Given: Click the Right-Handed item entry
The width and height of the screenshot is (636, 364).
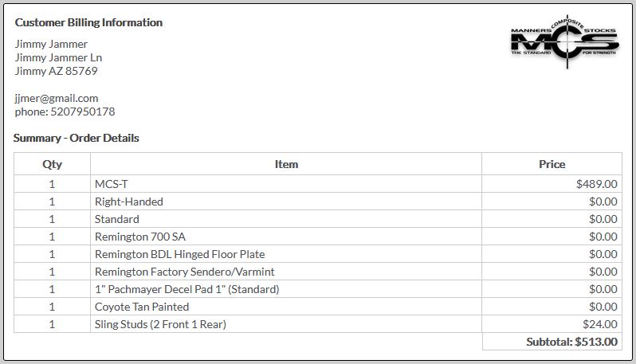Looking at the screenshot, I should (x=129, y=202).
